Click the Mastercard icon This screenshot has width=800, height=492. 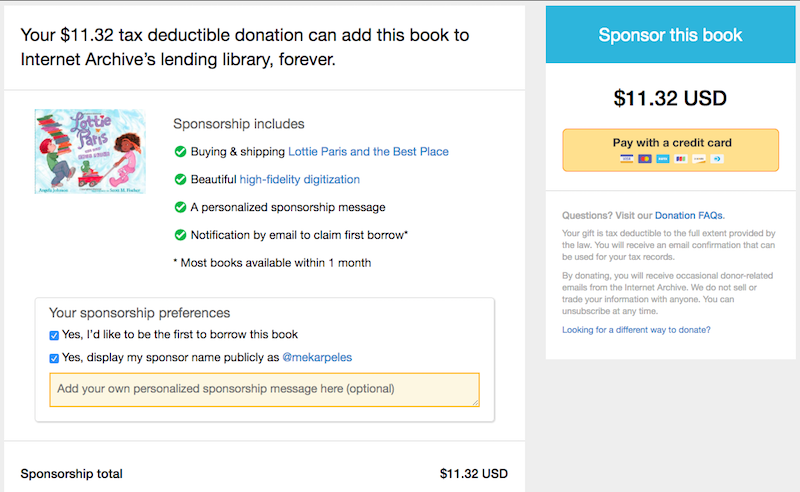[645, 159]
